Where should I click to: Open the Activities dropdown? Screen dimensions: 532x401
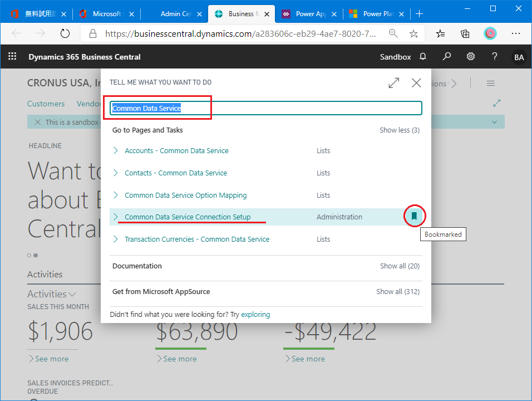pyautogui.click(x=52, y=294)
